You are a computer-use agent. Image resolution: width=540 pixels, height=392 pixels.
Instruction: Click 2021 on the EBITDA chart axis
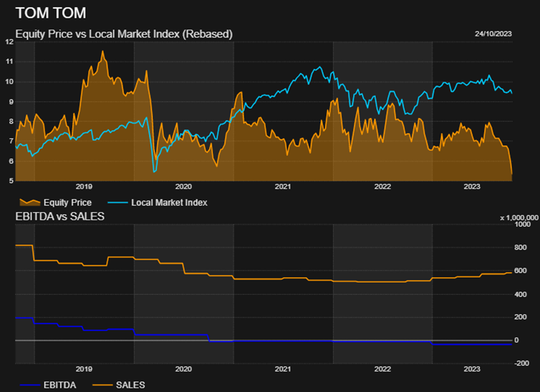point(283,369)
